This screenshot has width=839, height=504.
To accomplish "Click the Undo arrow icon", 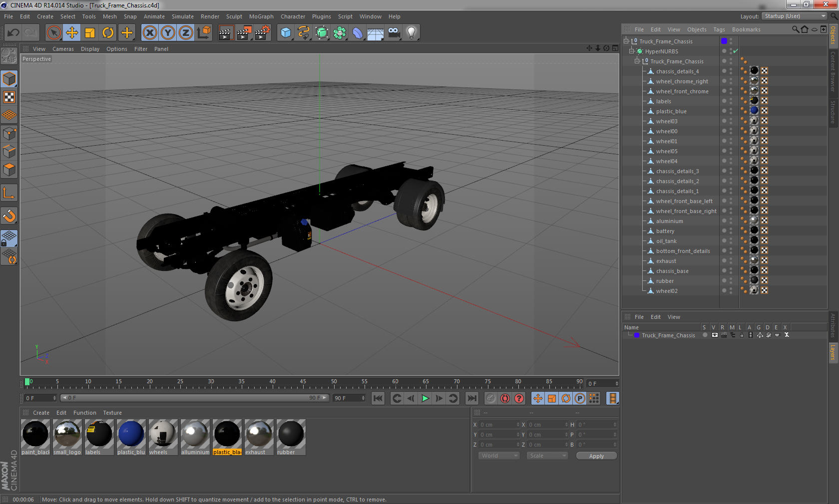I will [13, 33].
